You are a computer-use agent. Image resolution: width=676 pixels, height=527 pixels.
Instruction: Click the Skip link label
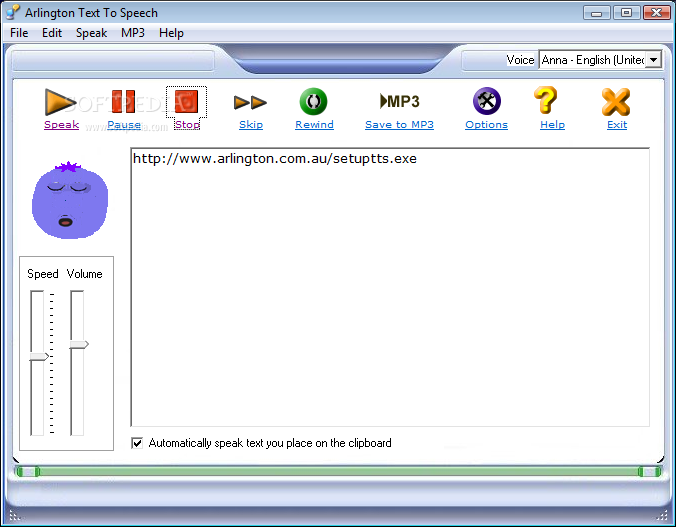251,125
